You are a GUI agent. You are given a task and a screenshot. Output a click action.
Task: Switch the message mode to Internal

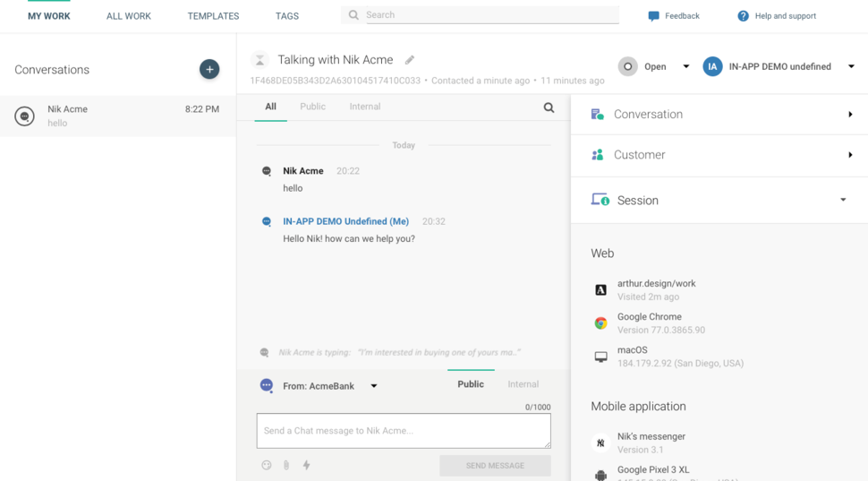[x=523, y=384]
